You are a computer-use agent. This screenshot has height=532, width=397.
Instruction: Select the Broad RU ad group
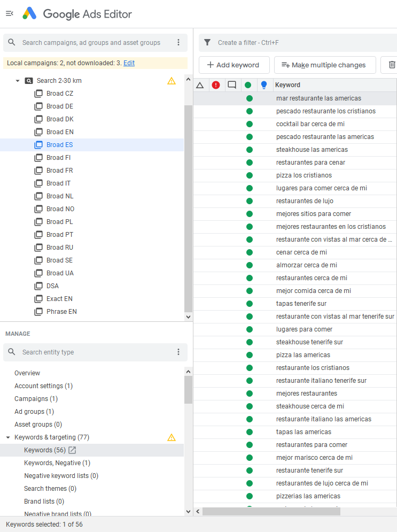[x=60, y=248]
